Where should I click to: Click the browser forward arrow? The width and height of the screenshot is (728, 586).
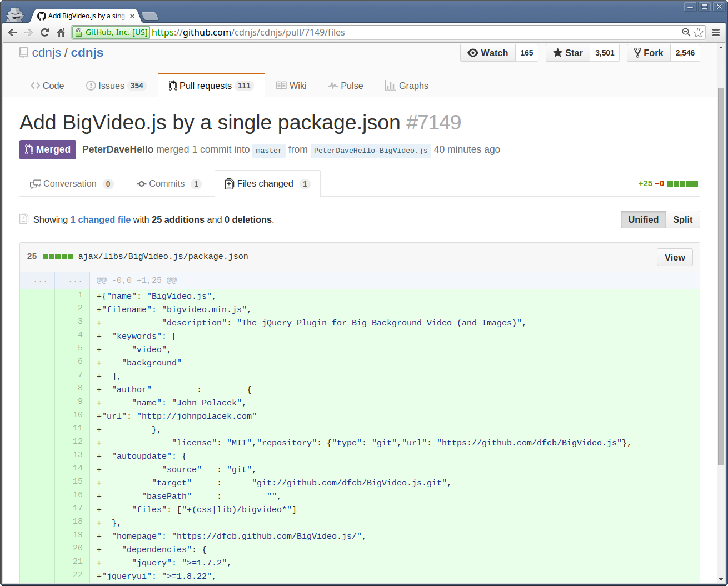(28, 32)
